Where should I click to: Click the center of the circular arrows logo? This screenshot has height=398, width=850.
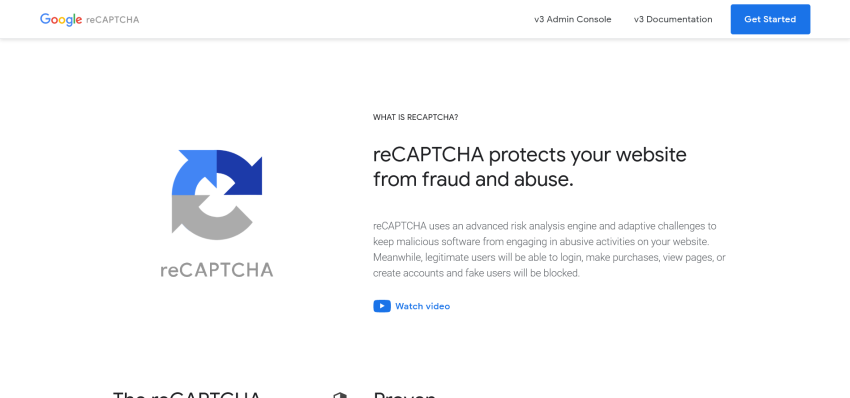point(217,195)
